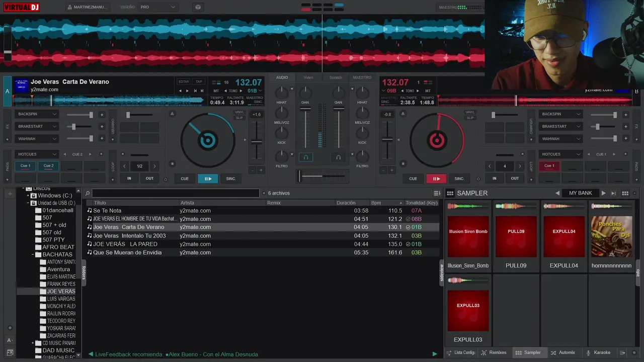Image resolution: width=644 pixels, height=362 pixels.
Task: Activate Cue 2 pad on left deck
Action: (x=49, y=166)
